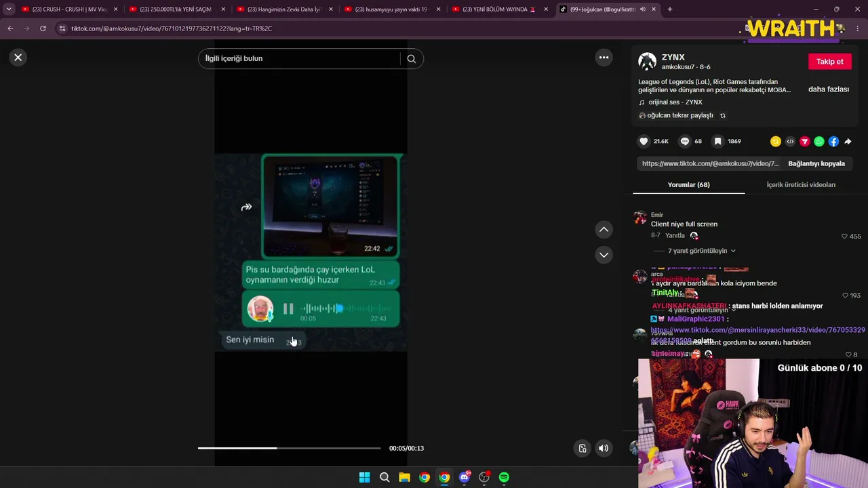Open the OBS Studio taskbar icon

pyautogui.click(x=484, y=477)
